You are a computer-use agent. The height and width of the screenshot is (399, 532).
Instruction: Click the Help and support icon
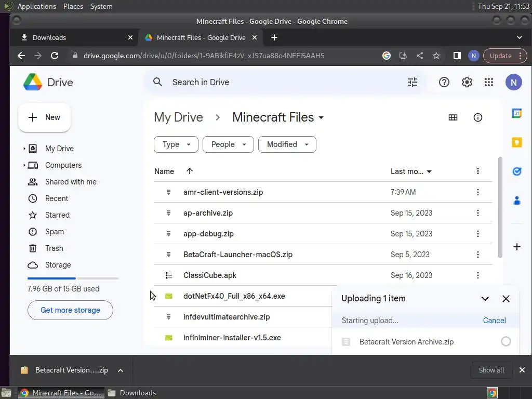(x=444, y=82)
